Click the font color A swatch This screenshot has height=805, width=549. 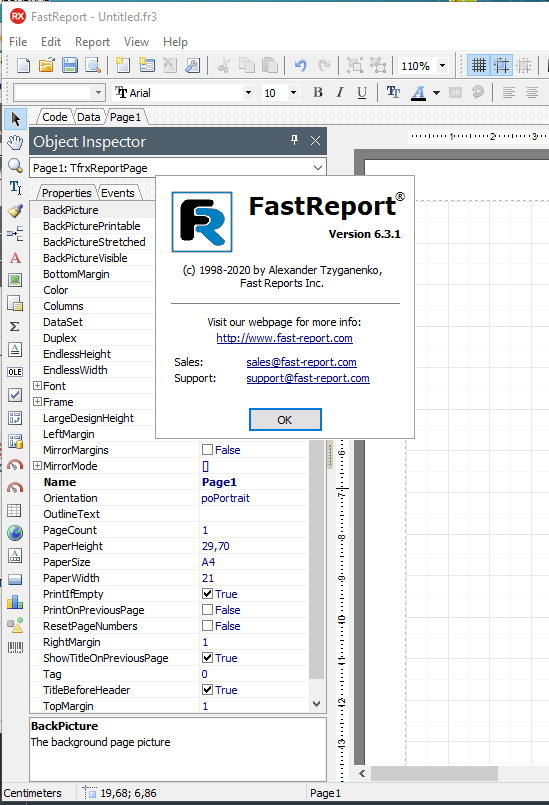tap(419, 93)
